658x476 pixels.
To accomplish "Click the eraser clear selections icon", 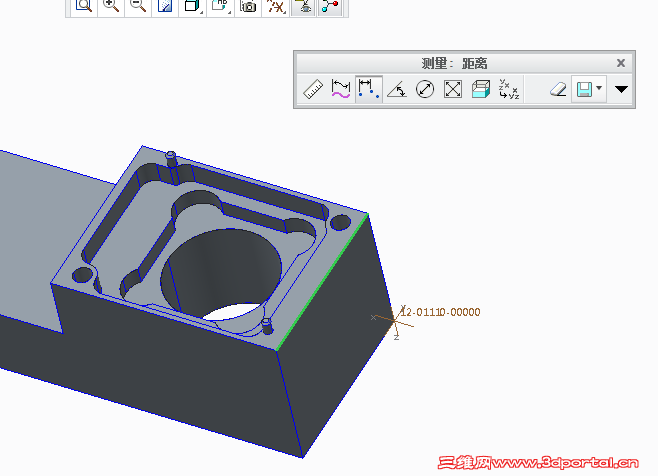I will [x=558, y=89].
